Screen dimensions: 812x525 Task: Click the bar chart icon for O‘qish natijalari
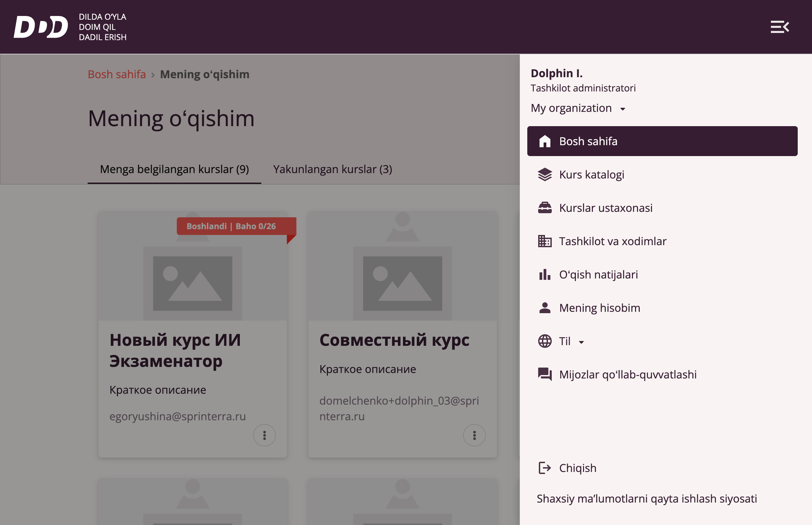coord(545,274)
